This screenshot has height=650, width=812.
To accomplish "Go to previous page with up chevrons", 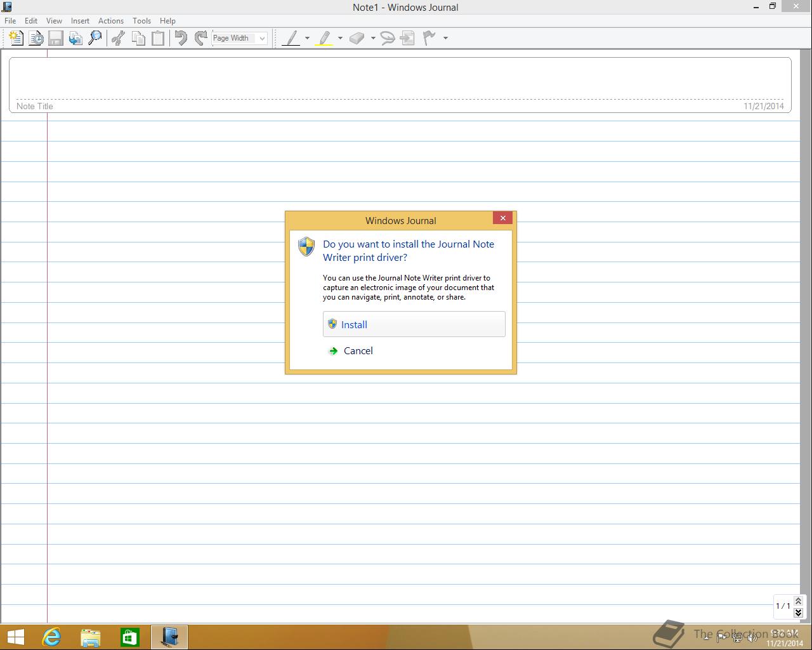I will point(798,600).
